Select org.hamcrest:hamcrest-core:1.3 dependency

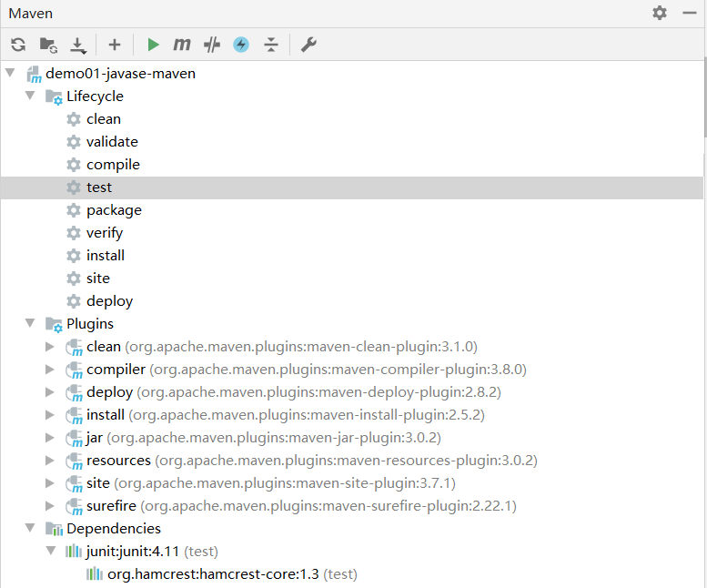point(213,574)
